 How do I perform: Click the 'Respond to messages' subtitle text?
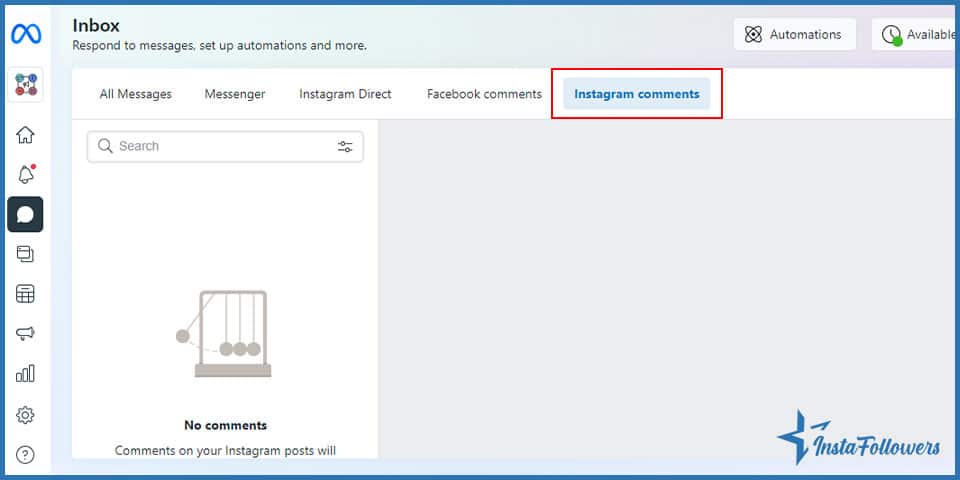tap(220, 46)
